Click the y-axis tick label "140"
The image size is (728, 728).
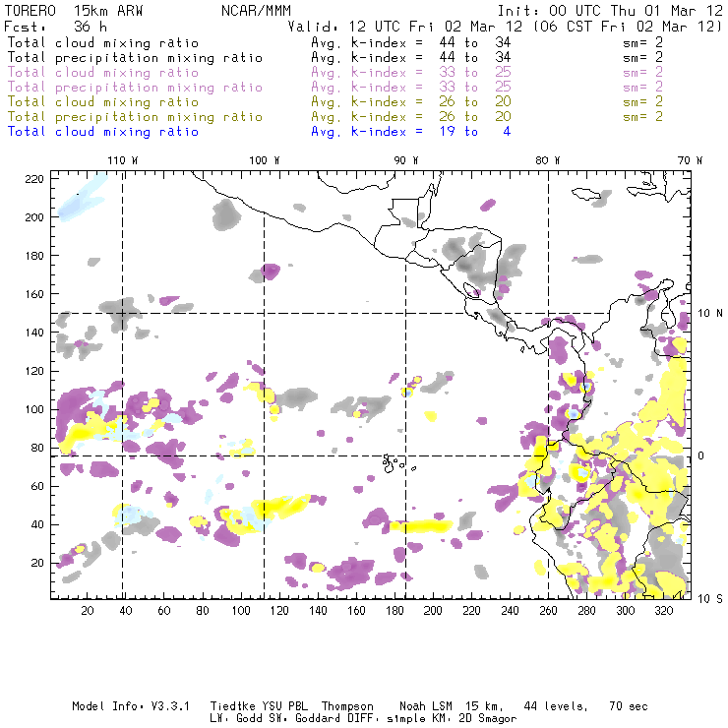[34, 333]
